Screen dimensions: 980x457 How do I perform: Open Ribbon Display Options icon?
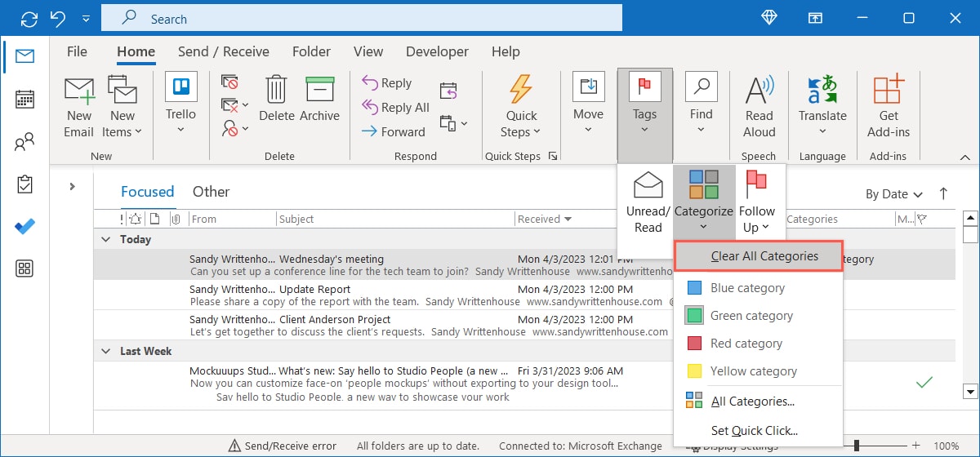tap(816, 18)
